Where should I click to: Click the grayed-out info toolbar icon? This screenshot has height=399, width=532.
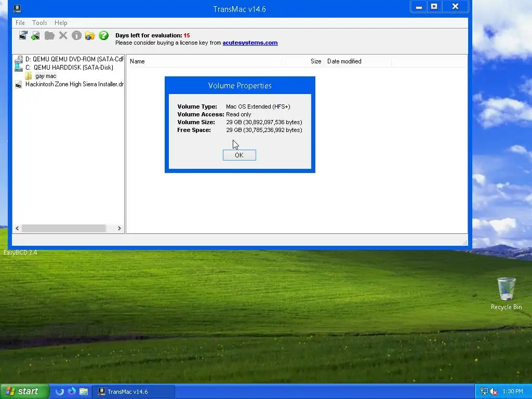(77, 35)
